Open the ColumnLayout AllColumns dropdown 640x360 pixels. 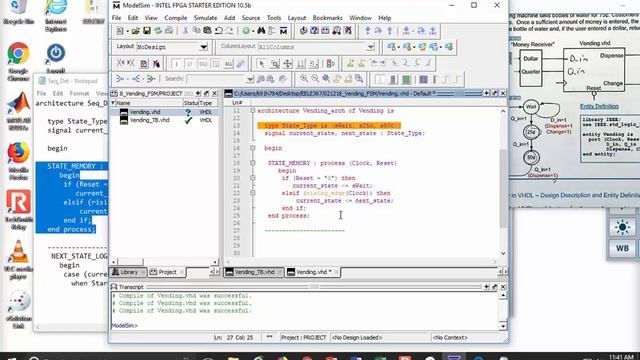(x=370, y=47)
